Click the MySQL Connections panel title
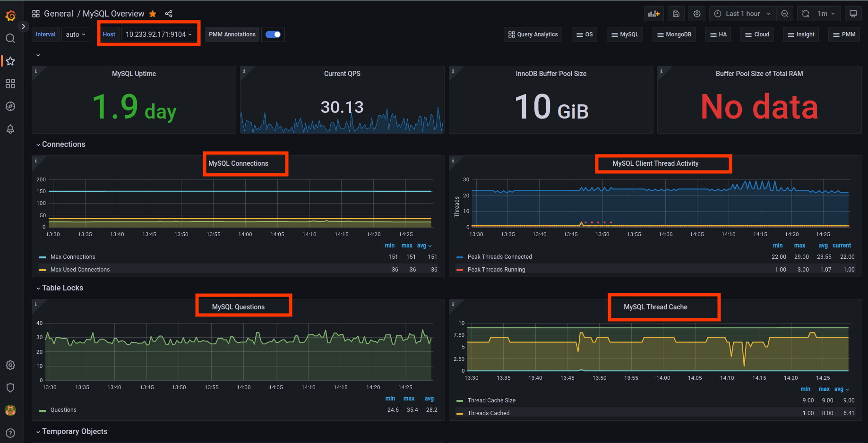This screenshot has height=443, width=868. pyautogui.click(x=238, y=163)
